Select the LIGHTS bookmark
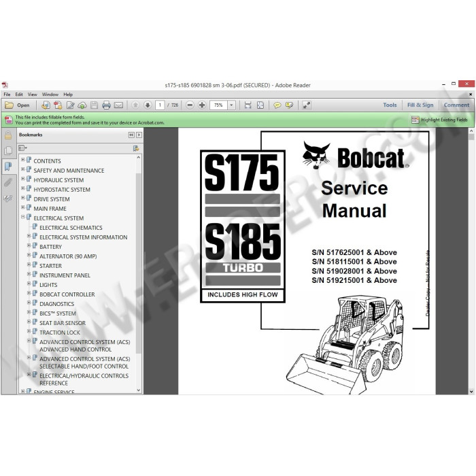This screenshot has height=476, width=476. (x=48, y=285)
